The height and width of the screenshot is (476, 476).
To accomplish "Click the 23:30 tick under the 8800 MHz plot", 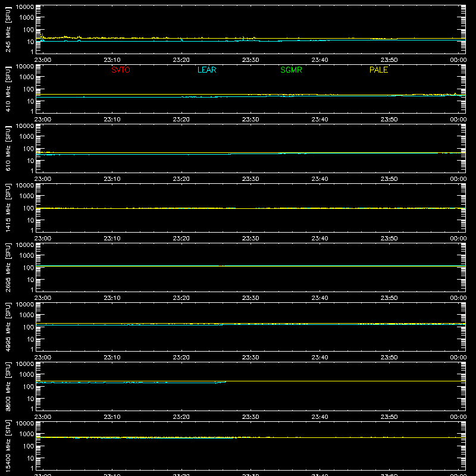I will [250, 417].
